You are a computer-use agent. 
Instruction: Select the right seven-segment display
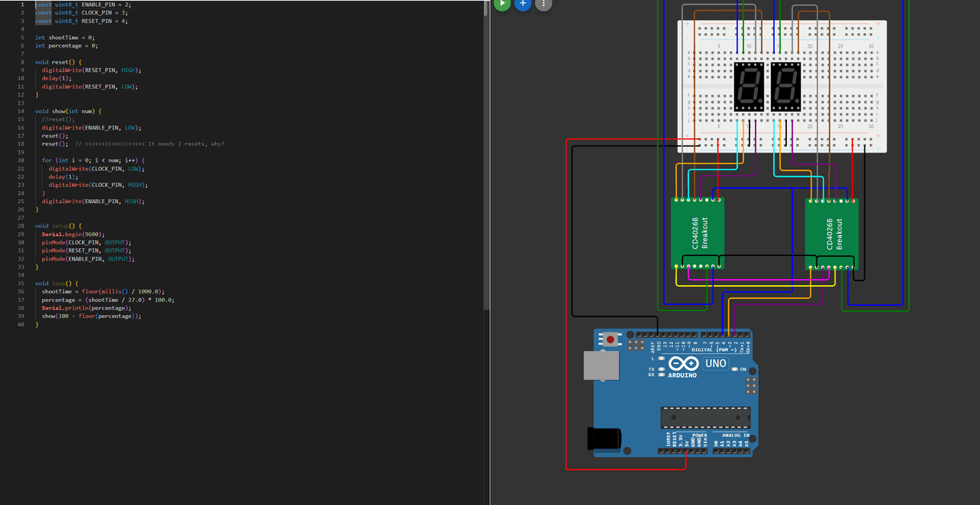[x=786, y=85]
